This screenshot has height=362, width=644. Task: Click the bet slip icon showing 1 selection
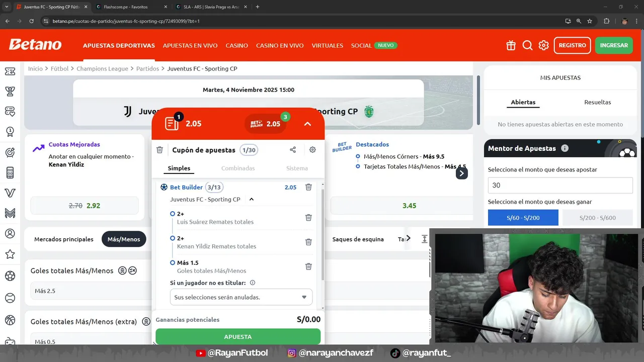click(172, 123)
